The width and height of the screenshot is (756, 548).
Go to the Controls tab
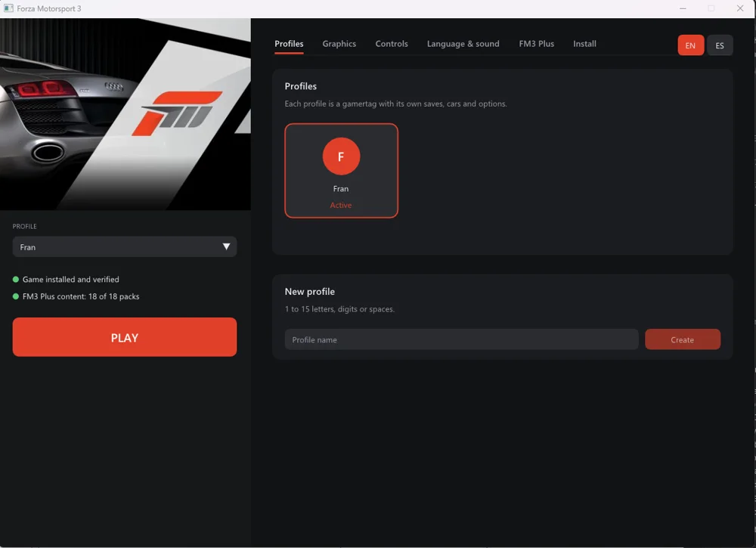point(392,44)
